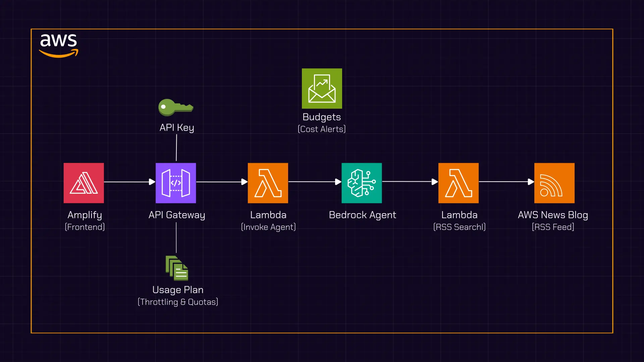Select the AWS News Blog RSS icon

point(554,183)
